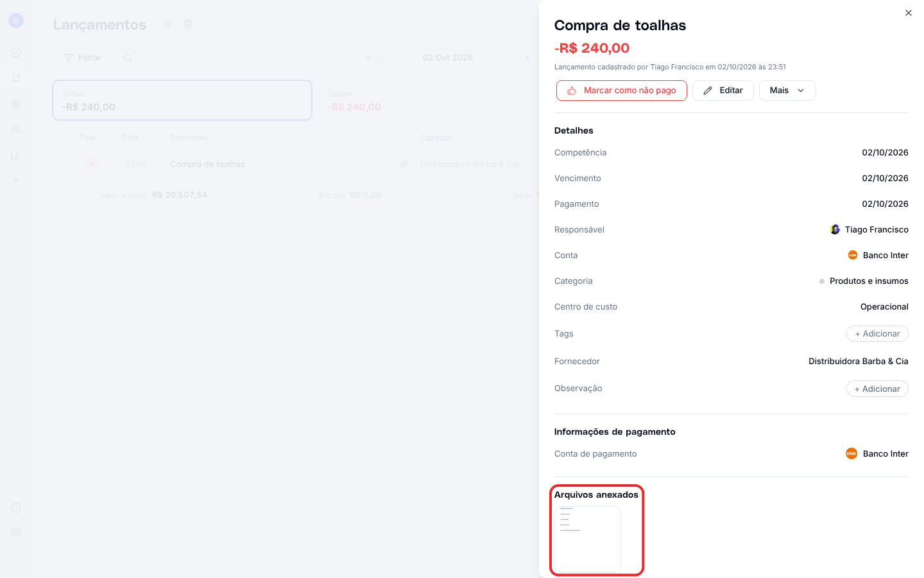The image size is (924, 578).
Task: Open the contacts people icon in sidebar
Action: (x=16, y=130)
